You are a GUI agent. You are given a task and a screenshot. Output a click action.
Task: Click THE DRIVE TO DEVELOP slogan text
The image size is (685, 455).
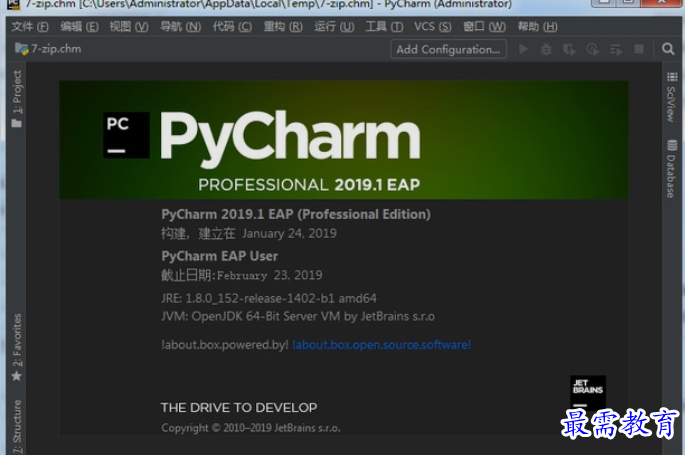tap(239, 408)
